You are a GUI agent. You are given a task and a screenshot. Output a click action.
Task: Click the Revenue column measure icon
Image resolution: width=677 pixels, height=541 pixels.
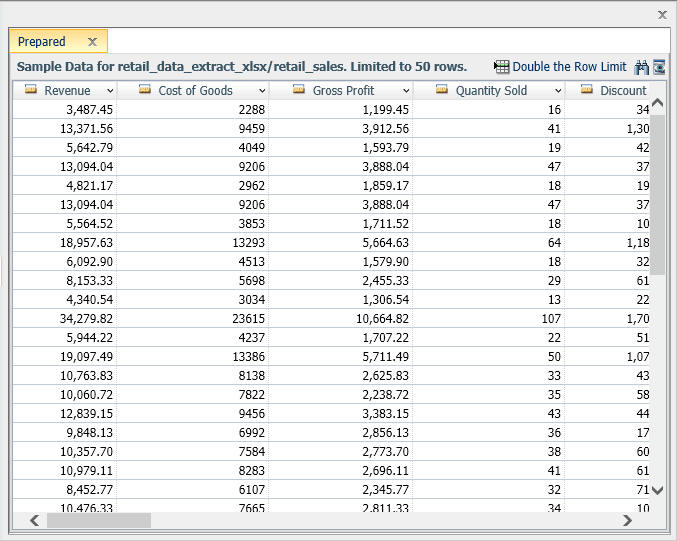[31, 89]
